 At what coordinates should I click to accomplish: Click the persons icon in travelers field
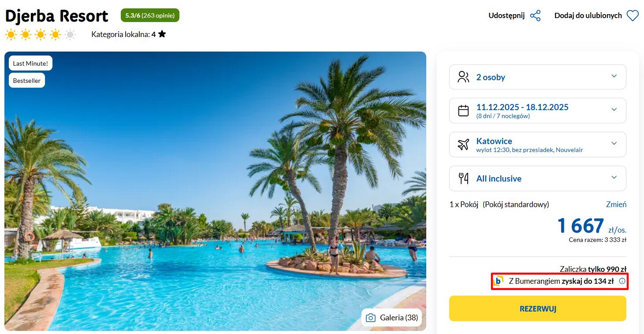463,77
